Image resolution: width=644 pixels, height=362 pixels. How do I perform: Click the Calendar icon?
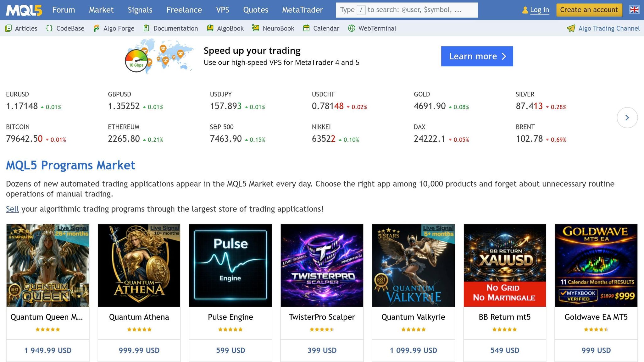tap(307, 28)
